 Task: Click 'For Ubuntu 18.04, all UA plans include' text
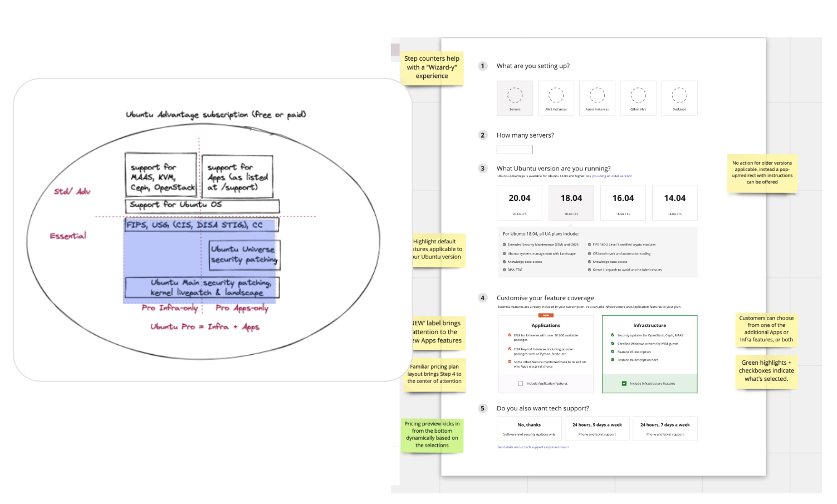pos(541,234)
